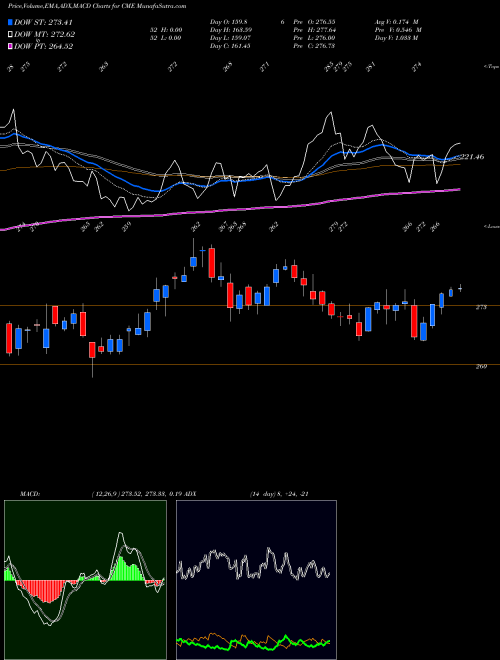This screenshot has width=500, height=660.
Task: Click the 'Day C: 161.45' value
Action: tap(230, 46)
